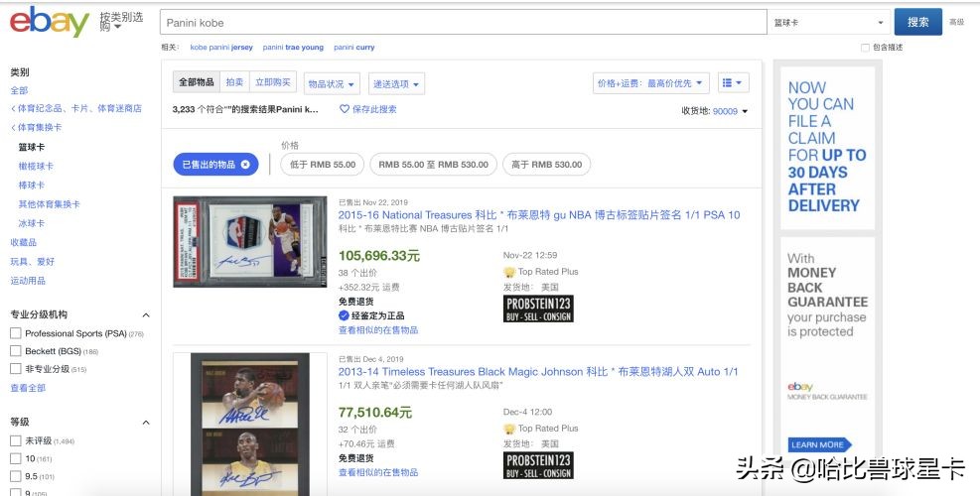The height and width of the screenshot is (496, 980).
Task: Click the eBay logo
Action: [49, 22]
